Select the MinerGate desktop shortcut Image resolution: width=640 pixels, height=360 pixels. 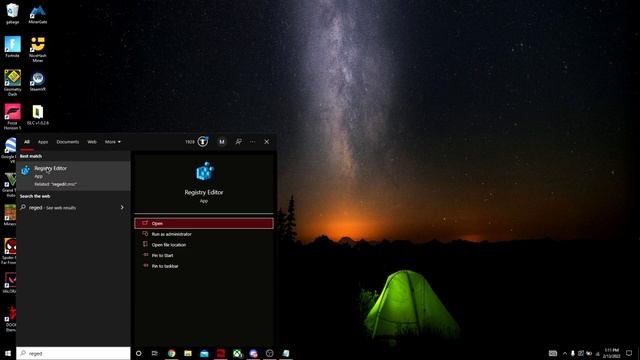click(x=38, y=13)
